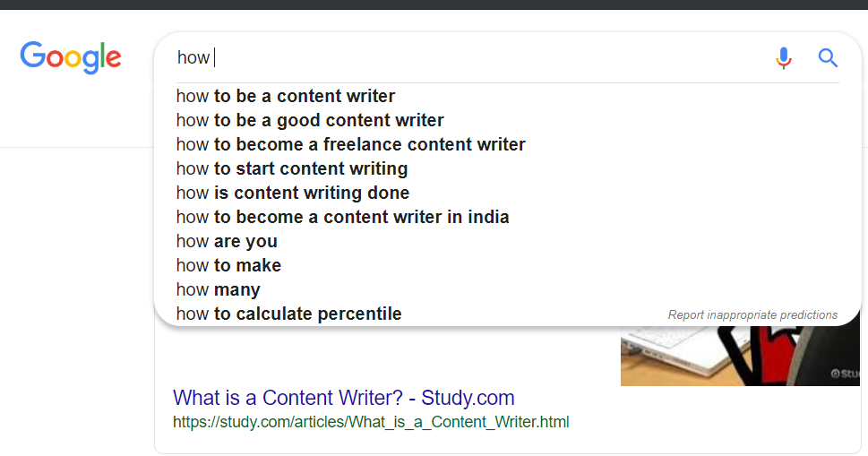Viewport: 868px width, 456px height.
Task: Choose "how to become a freelance content writer"
Action: (x=350, y=144)
